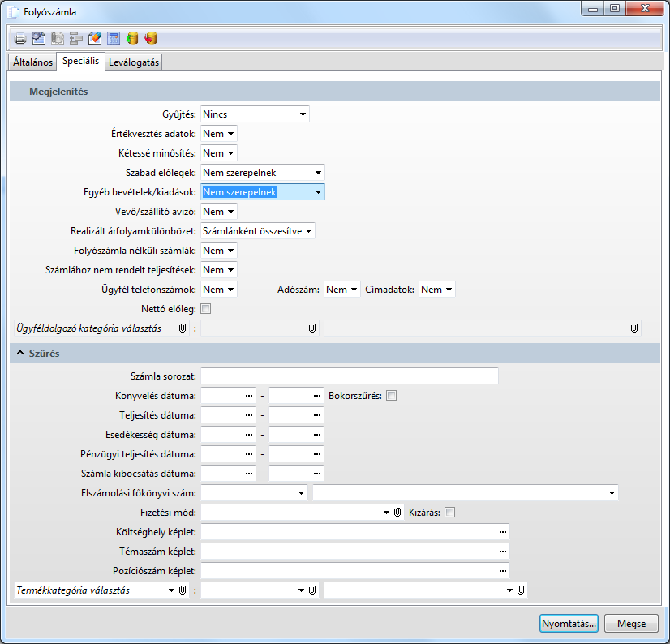Click the paperclip at the far-right Ügyféldolgozó field
This screenshot has width=670, height=644.
634,328
